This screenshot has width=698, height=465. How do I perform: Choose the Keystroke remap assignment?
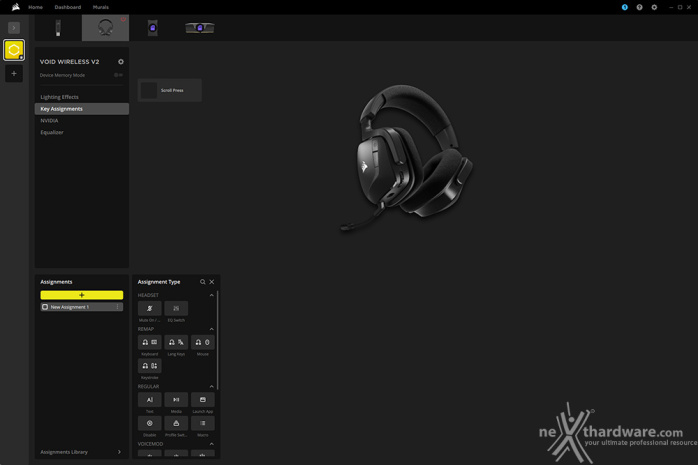[x=150, y=366]
